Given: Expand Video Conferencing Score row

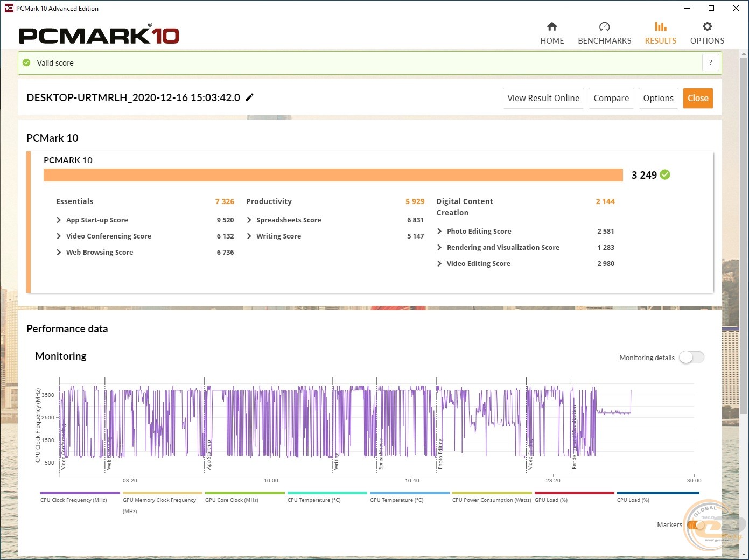Looking at the screenshot, I should pyautogui.click(x=59, y=236).
